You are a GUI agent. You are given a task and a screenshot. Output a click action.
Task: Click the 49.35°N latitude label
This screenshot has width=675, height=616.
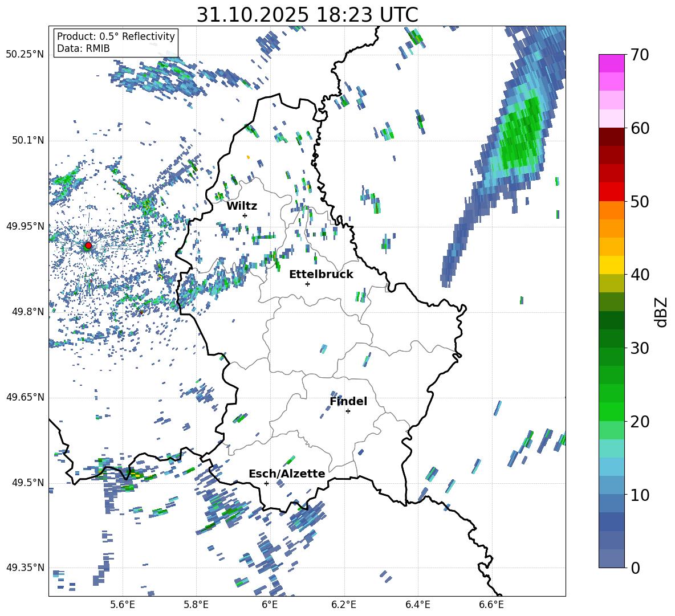click(x=25, y=568)
